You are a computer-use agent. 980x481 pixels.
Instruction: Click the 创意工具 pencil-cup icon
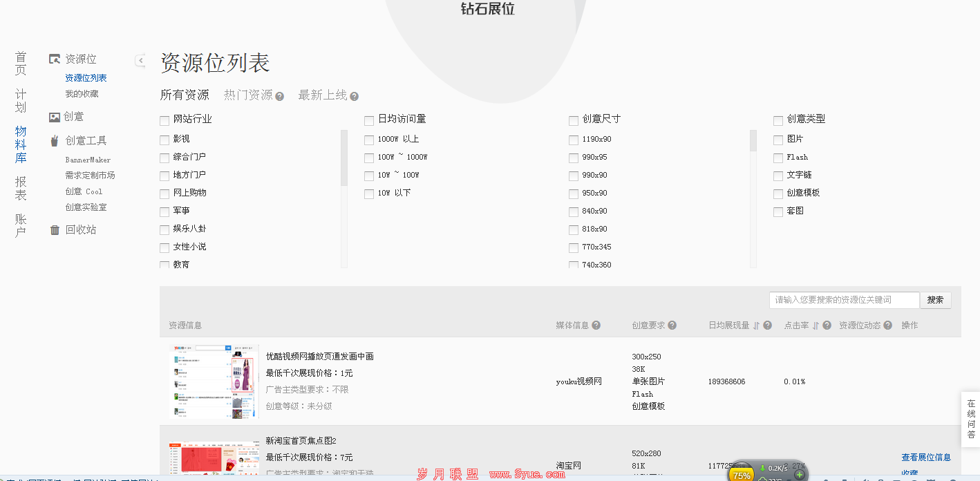(x=55, y=140)
